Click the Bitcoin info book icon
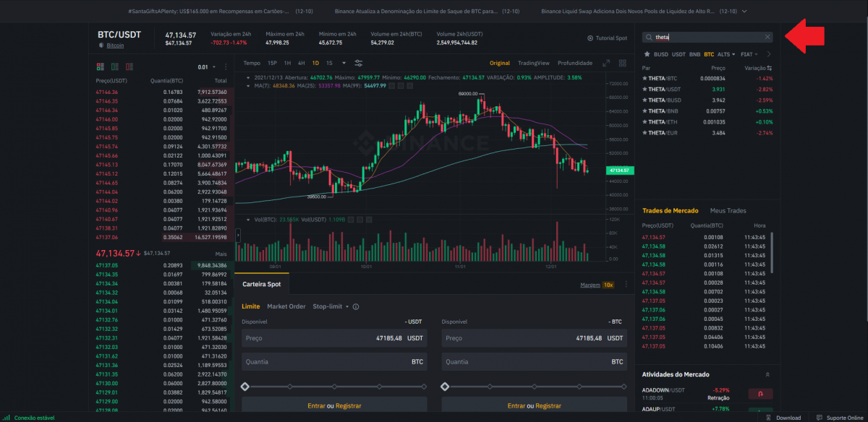The width and height of the screenshot is (868, 422). [101, 46]
